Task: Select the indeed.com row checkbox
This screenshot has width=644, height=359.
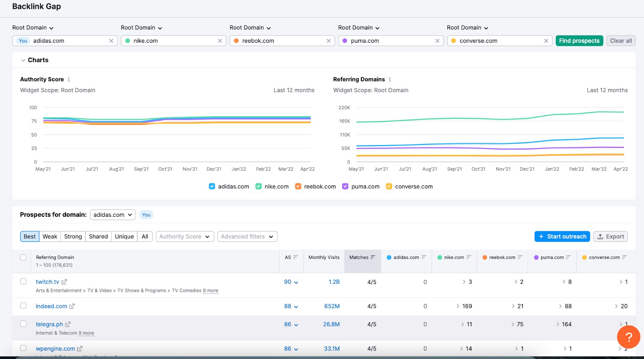Action: [23, 306]
